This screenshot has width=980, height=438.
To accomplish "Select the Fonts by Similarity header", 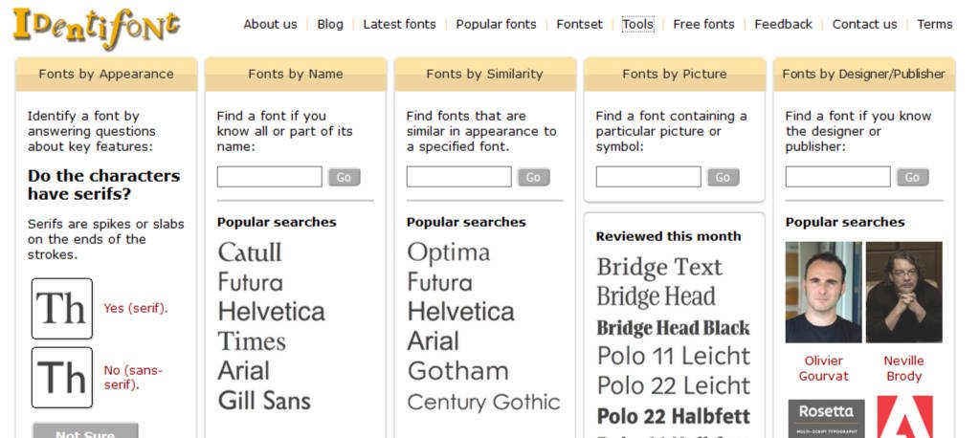I will (x=484, y=75).
